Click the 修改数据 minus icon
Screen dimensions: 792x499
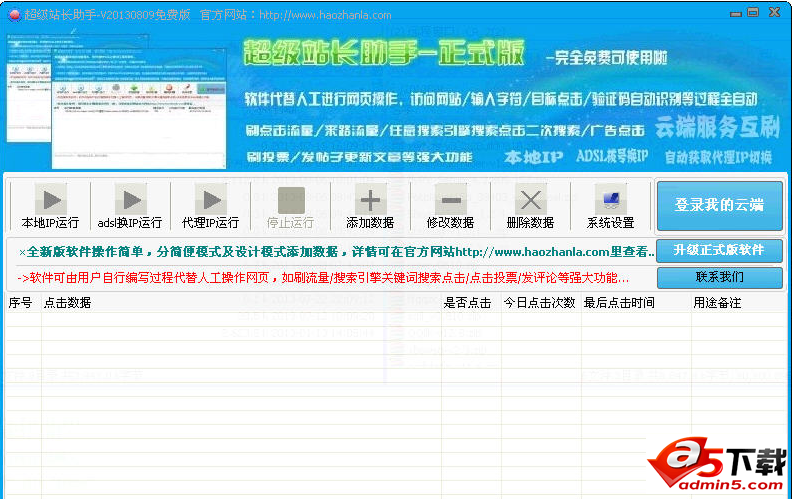pyautogui.click(x=451, y=201)
